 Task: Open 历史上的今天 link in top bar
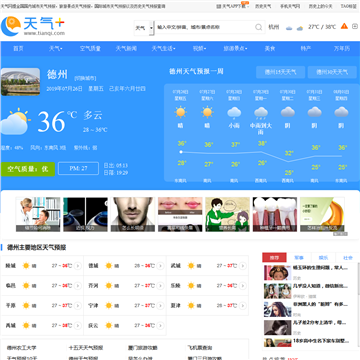pos(320,6)
